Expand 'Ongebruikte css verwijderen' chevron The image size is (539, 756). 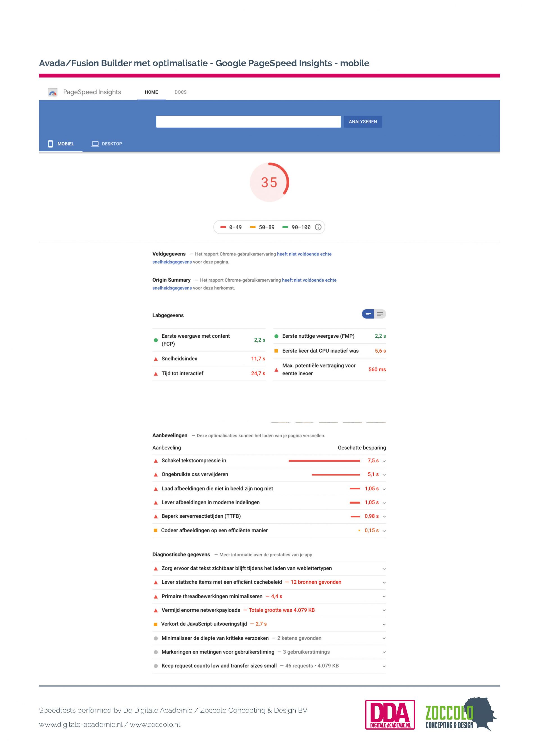pyautogui.click(x=384, y=475)
